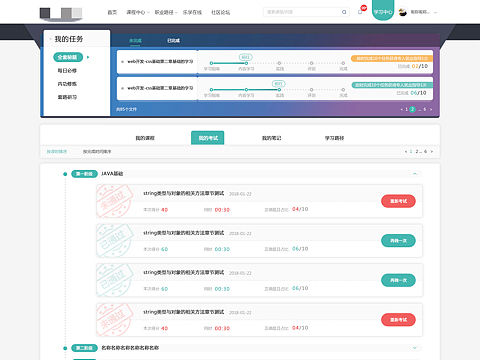
Task: Click the first stage timeline dot beside 第一阶段
Action: click(65, 174)
